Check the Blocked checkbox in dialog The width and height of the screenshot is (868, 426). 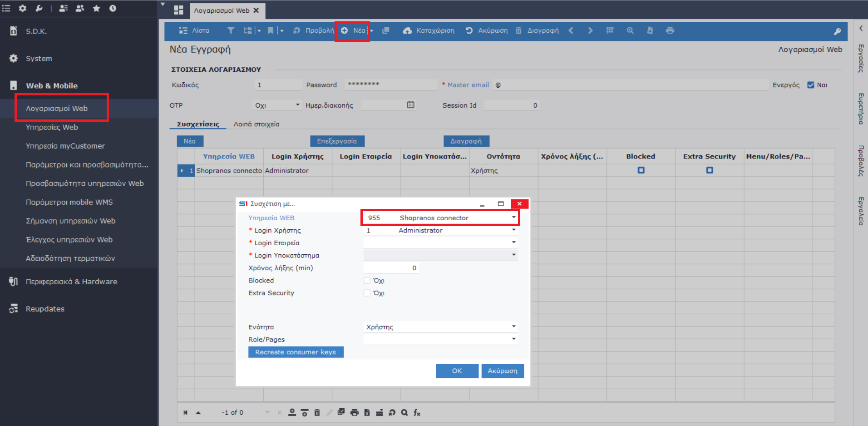(367, 281)
